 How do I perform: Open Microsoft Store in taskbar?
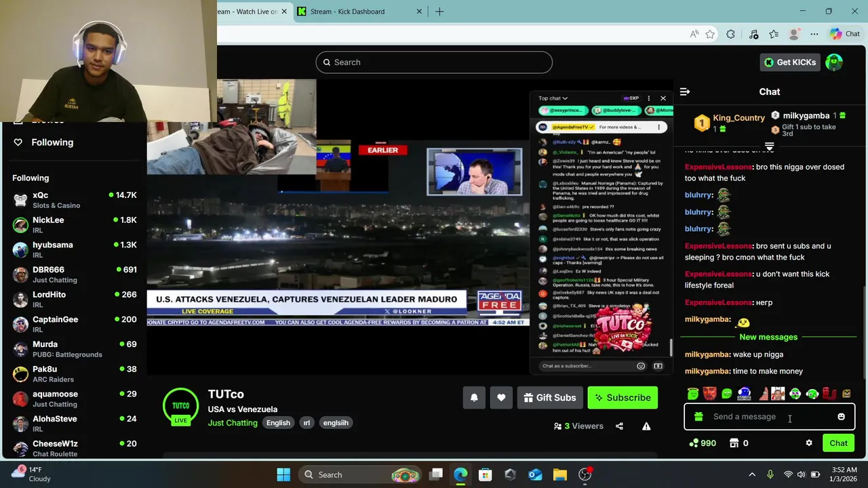(x=485, y=474)
